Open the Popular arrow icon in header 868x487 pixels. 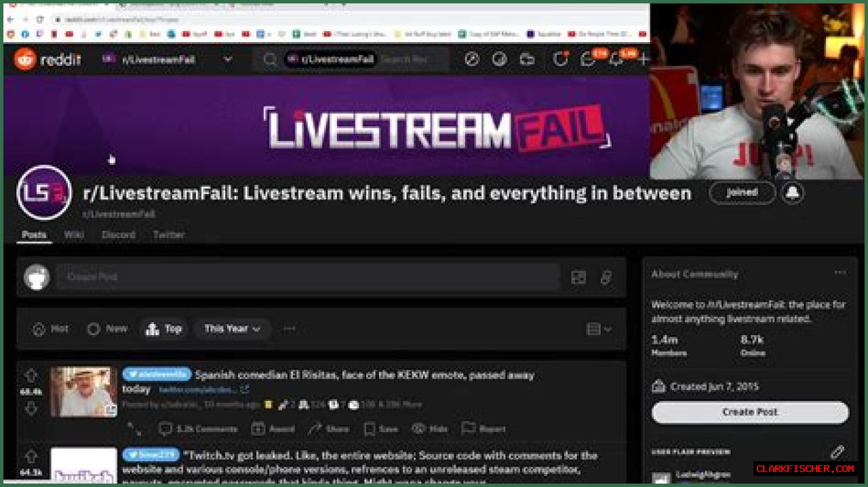click(472, 60)
